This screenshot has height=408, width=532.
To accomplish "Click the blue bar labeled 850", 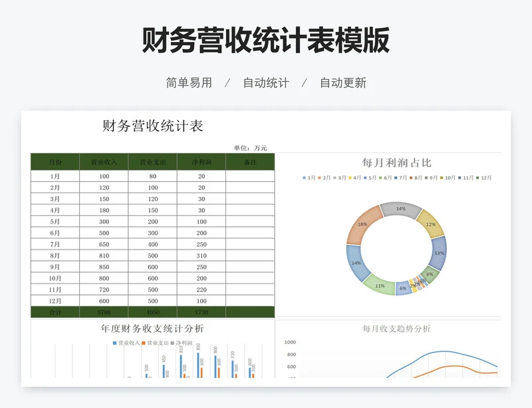I will 198,365.
